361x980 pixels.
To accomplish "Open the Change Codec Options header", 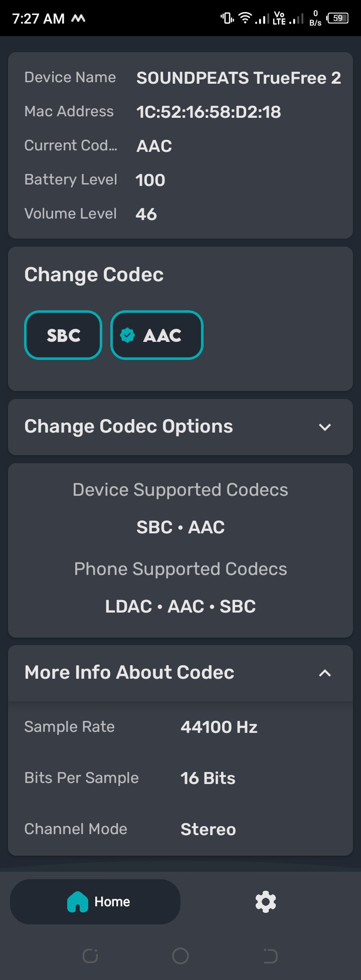I will tap(180, 427).
